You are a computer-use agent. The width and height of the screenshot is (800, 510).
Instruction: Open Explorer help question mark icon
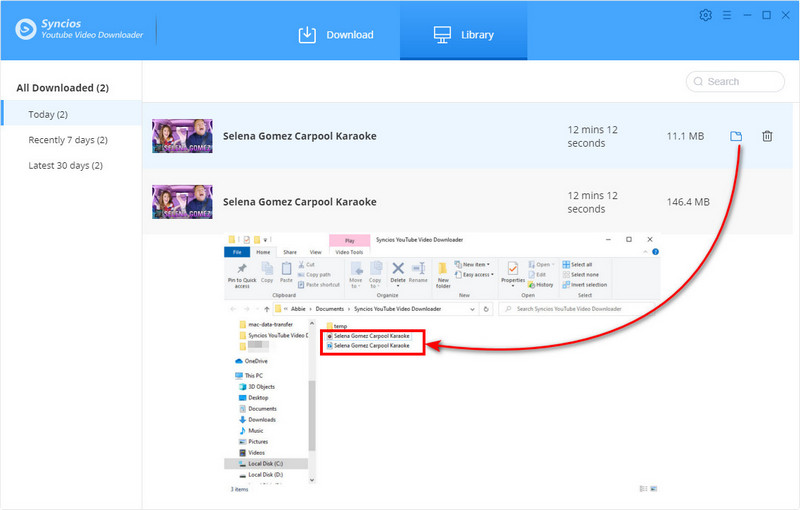(655, 252)
